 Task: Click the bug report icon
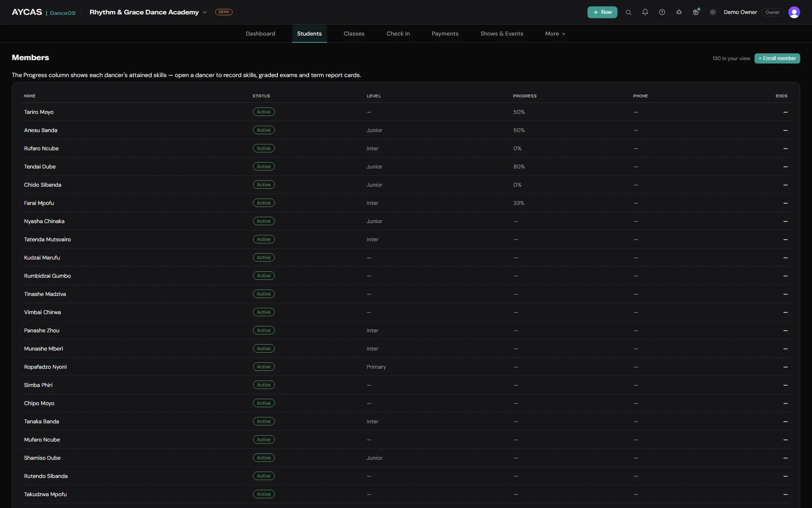679,12
